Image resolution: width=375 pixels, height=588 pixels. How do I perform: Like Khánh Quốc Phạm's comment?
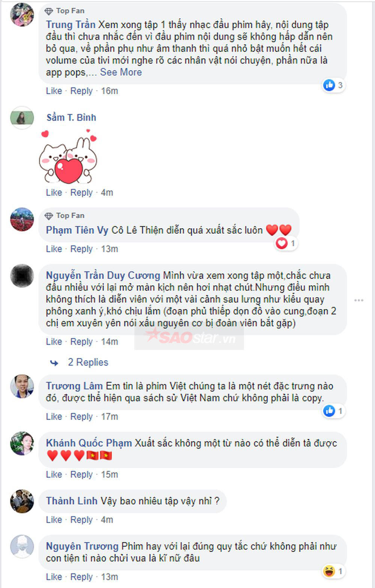(54, 474)
